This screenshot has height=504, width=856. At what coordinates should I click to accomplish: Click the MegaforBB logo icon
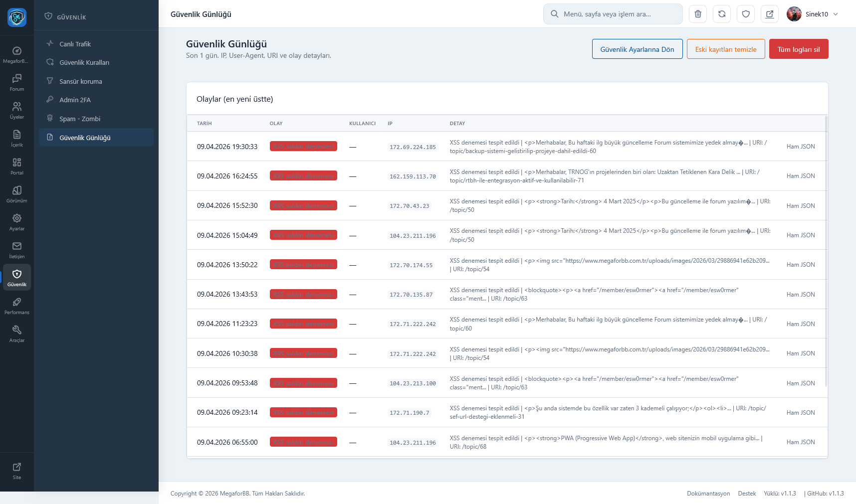17,17
